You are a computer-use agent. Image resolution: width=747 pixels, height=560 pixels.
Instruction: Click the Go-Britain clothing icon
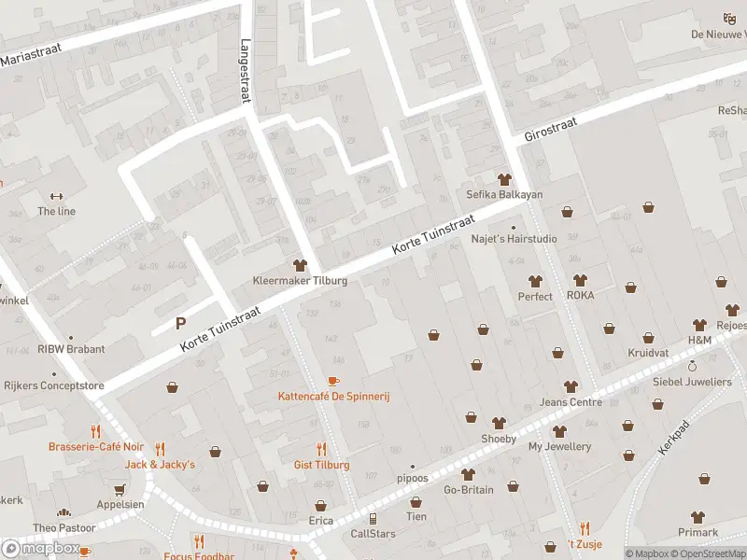(468, 474)
